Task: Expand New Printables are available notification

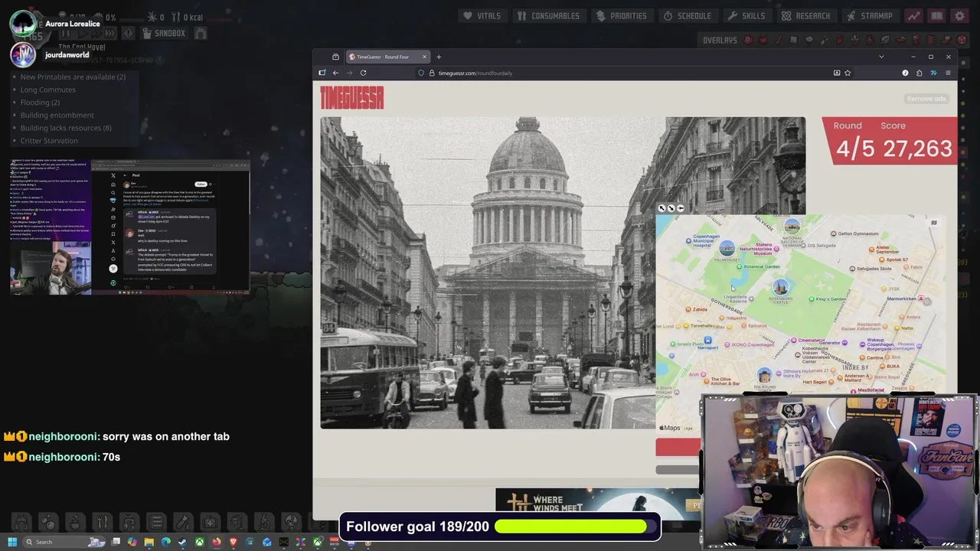Action: (73, 77)
